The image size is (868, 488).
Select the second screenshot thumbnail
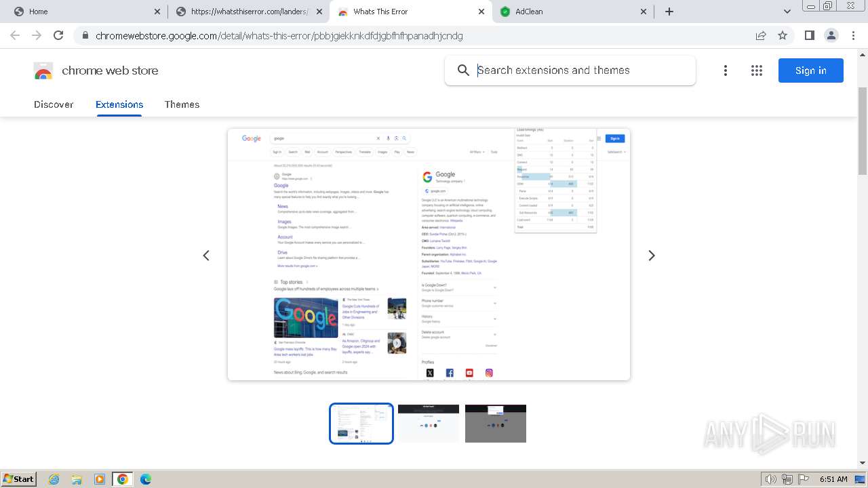point(429,424)
